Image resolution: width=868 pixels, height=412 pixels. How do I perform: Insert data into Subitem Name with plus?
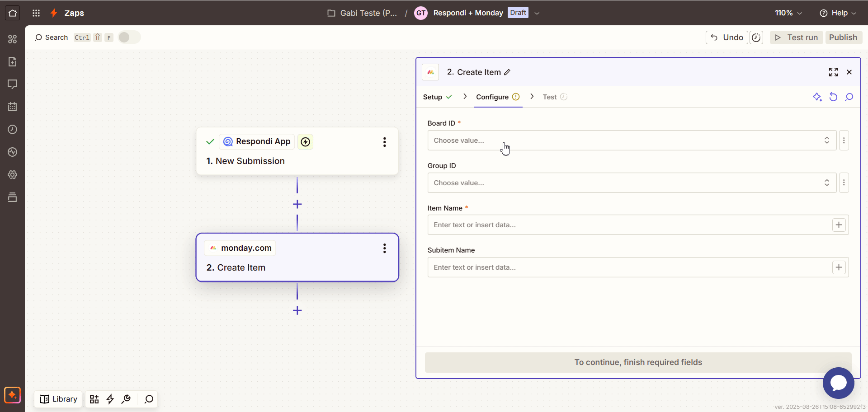click(x=839, y=267)
